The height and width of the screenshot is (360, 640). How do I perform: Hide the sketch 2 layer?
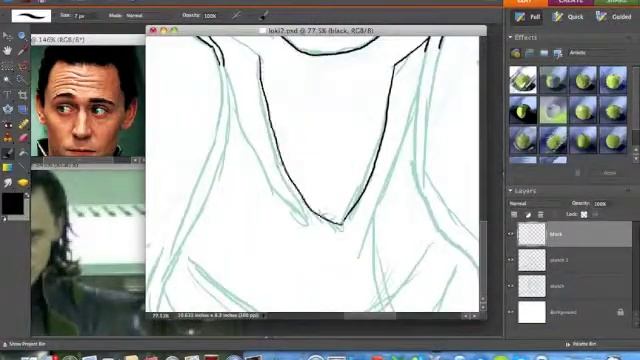(511, 260)
